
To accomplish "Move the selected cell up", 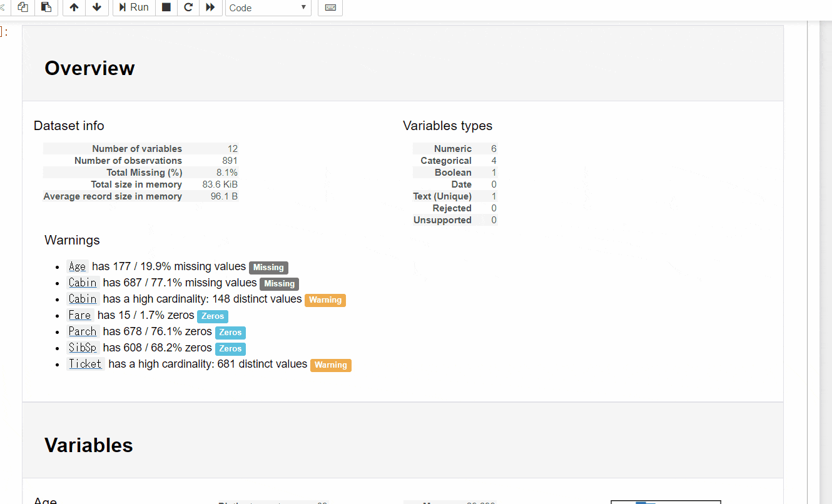I will click(74, 7).
